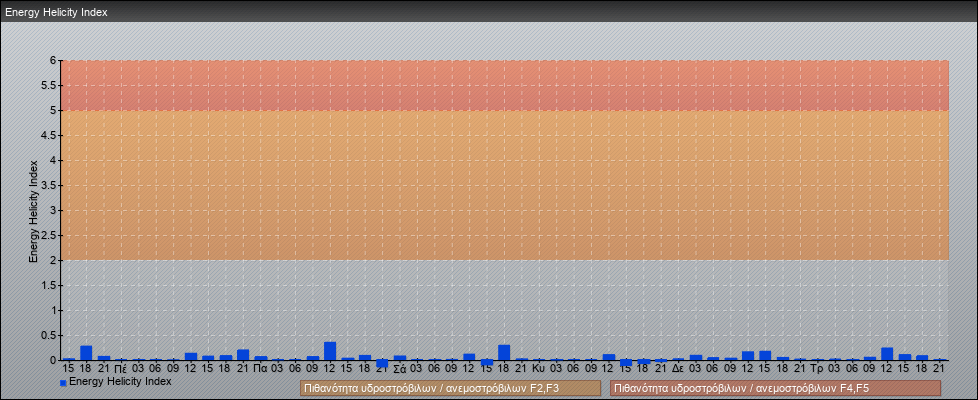This screenshot has width=978, height=400.
Task: Click the Σά day label on the time axis
Action: click(x=400, y=369)
